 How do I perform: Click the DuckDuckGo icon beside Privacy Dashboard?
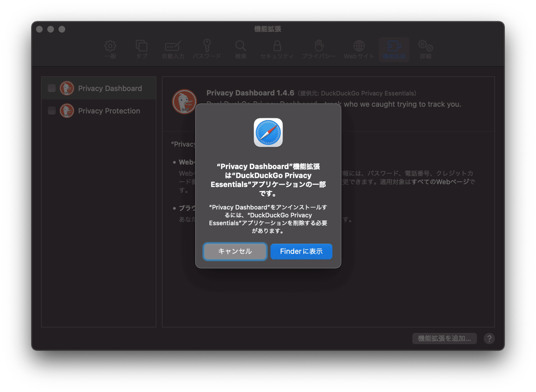[x=67, y=88]
